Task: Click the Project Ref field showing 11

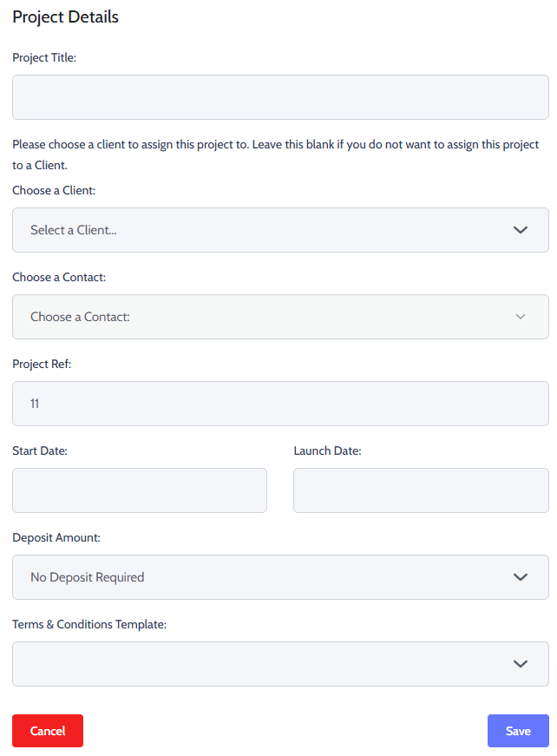Action: coord(280,404)
